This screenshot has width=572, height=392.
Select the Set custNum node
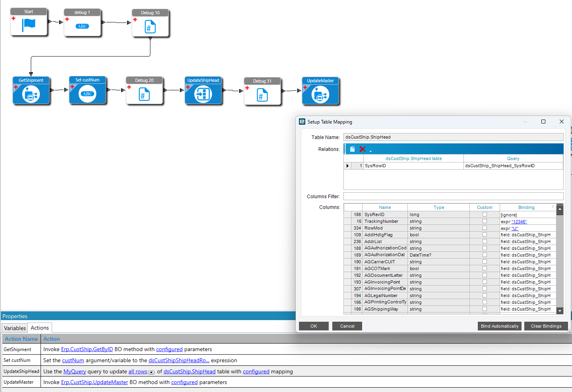[87, 90]
